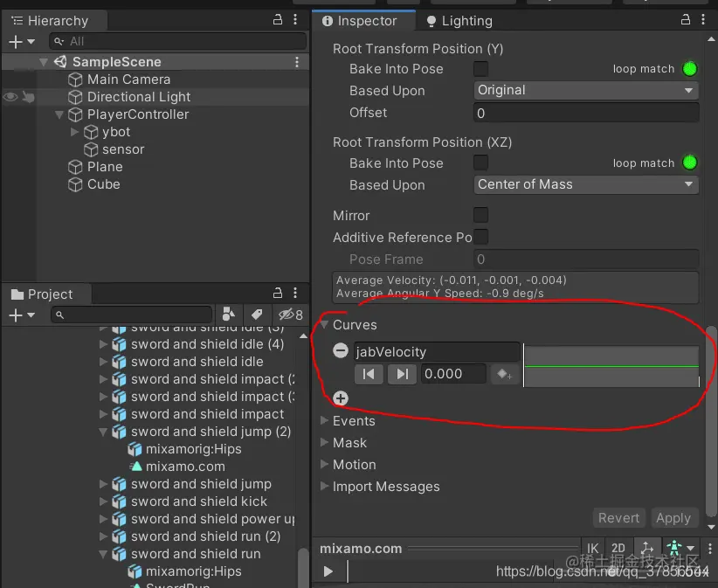This screenshot has height=588, width=718.
Task: Open the Project tab
Action: pyautogui.click(x=46, y=294)
